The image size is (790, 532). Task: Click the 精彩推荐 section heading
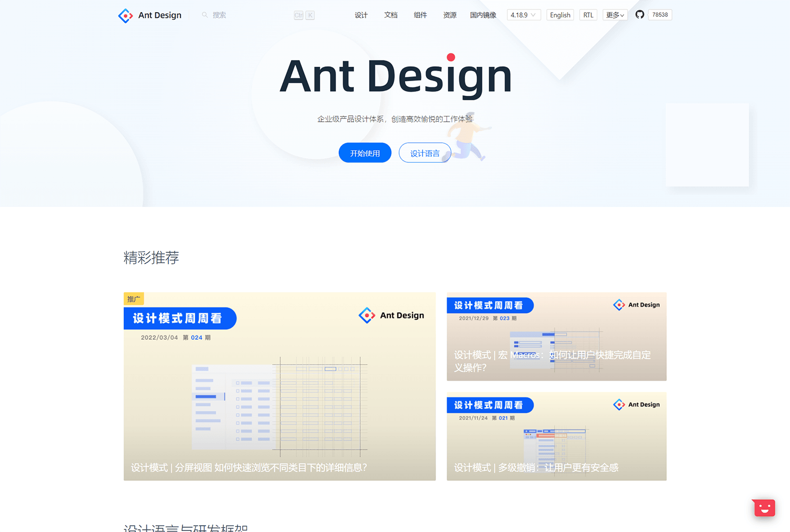pos(151,258)
